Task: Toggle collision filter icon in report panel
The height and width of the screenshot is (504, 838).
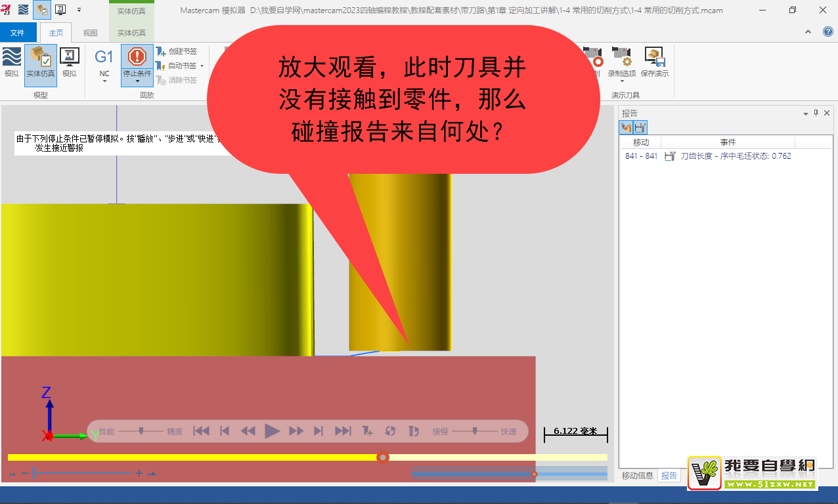Action: pos(626,127)
